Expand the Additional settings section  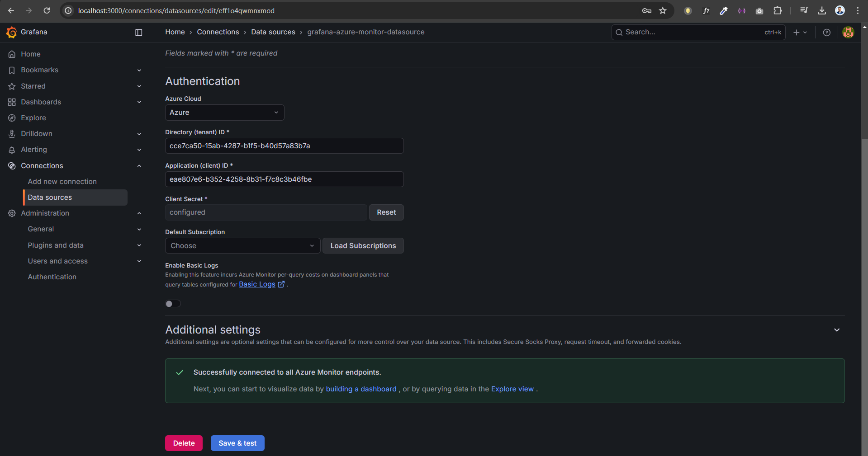[x=837, y=330]
